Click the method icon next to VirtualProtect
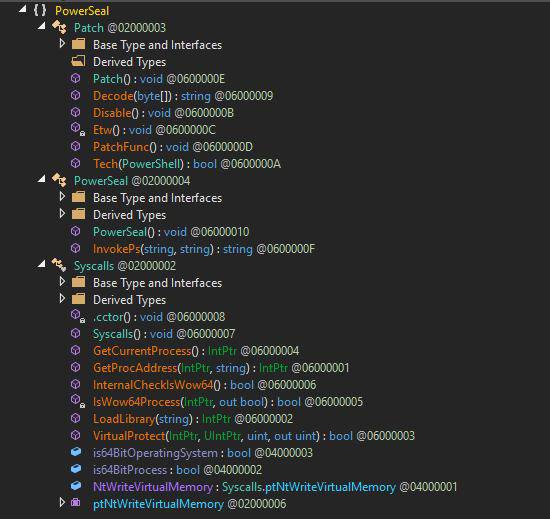The width and height of the screenshot is (550, 519). tap(75, 435)
